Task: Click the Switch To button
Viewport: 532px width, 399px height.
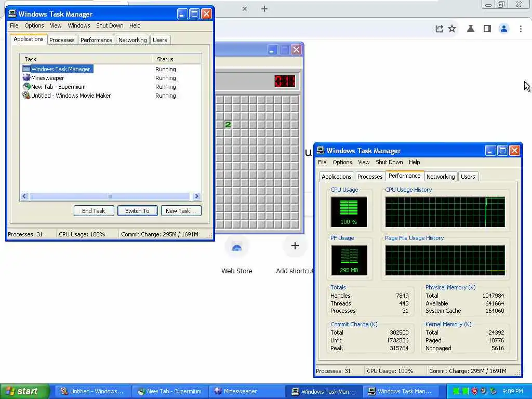Action: pos(137,211)
